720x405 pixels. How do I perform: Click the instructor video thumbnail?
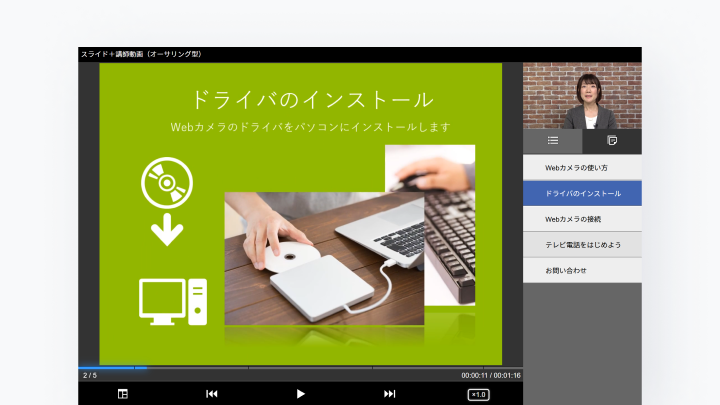point(582,96)
